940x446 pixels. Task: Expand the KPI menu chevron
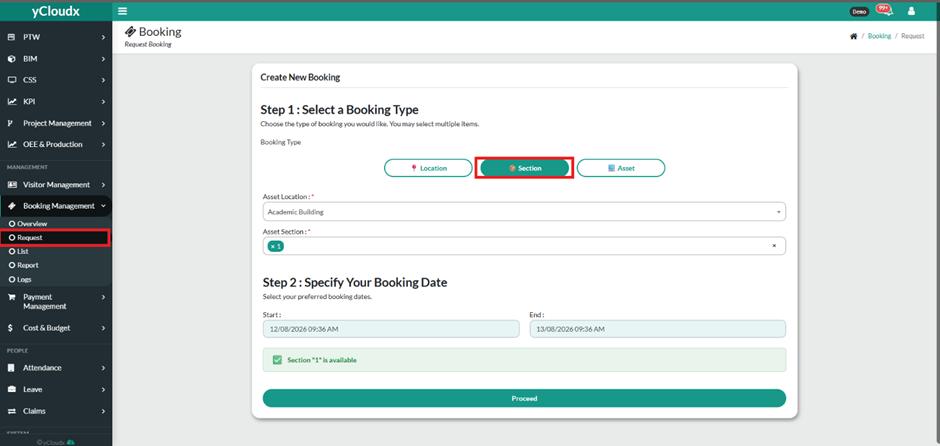point(103,101)
